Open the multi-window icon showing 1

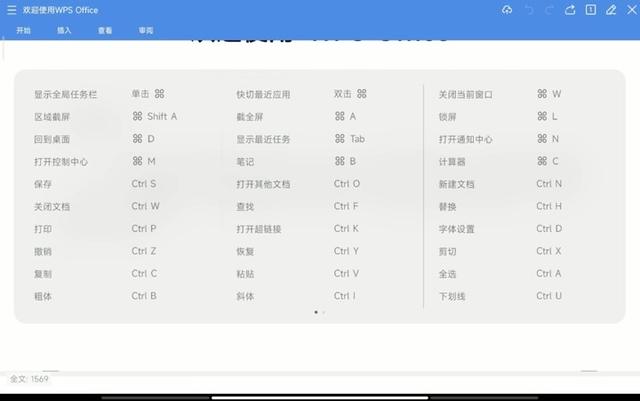tap(591, 10)
